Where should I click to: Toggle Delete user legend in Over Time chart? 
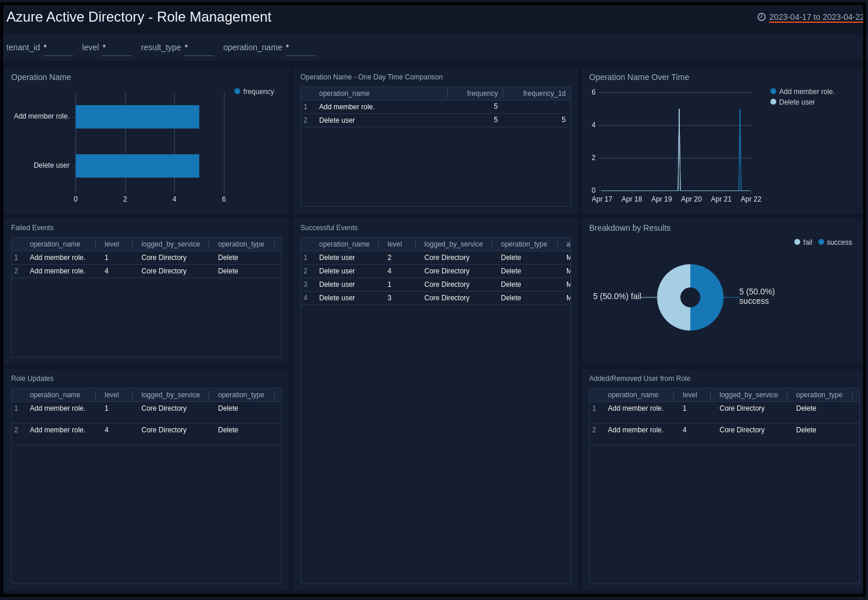tap(793, 102)
